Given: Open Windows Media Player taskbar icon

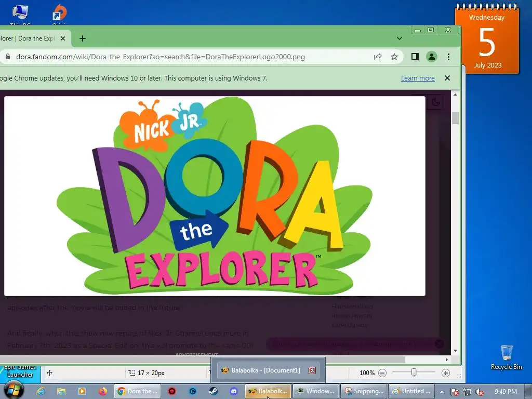Looking at the screenshot, I should 82,391.
